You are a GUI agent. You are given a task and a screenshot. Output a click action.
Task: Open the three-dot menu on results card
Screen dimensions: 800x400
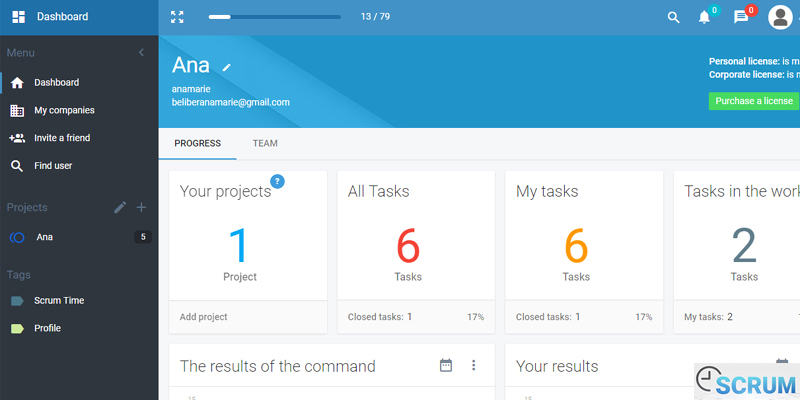[x=474, y=366]
